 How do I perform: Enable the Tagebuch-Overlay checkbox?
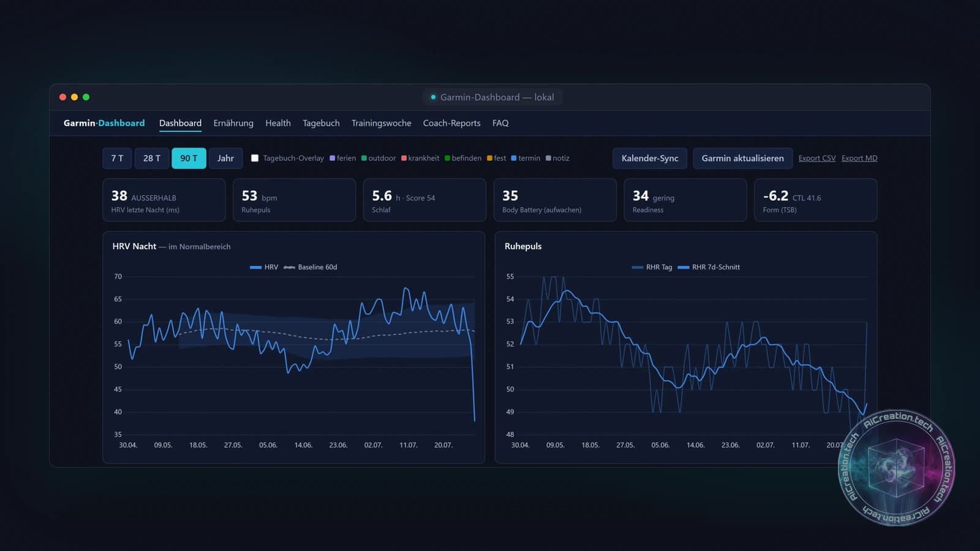coord(255,158)
